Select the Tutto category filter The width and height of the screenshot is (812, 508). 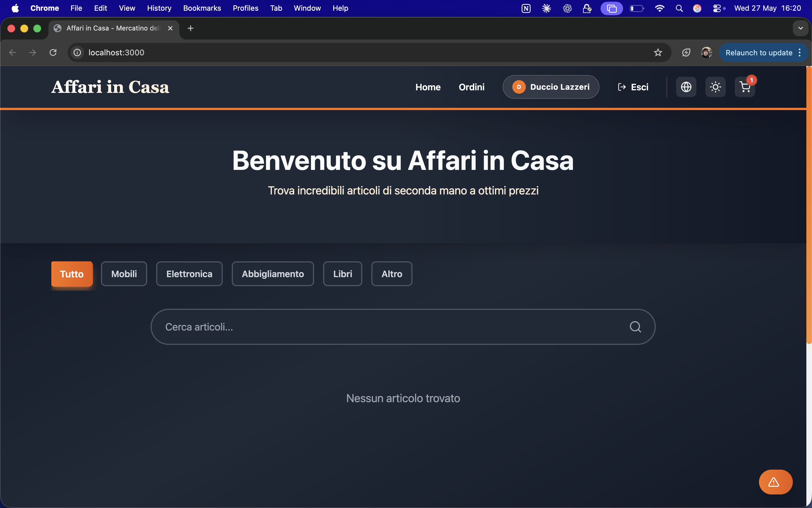pyautogui.click(x=72, y=274)
